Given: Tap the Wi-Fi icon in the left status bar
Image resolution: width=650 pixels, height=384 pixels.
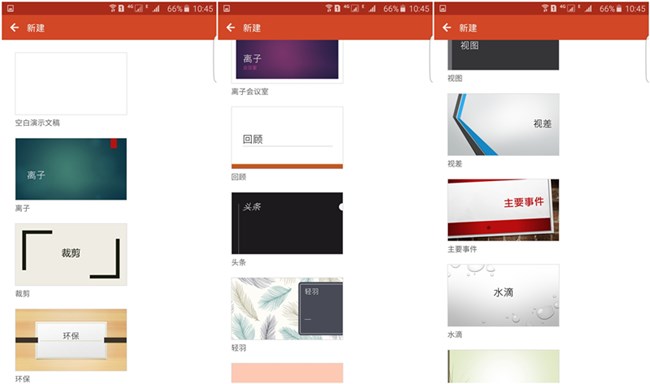Looking at the screenshot, I should coord(112,8).
